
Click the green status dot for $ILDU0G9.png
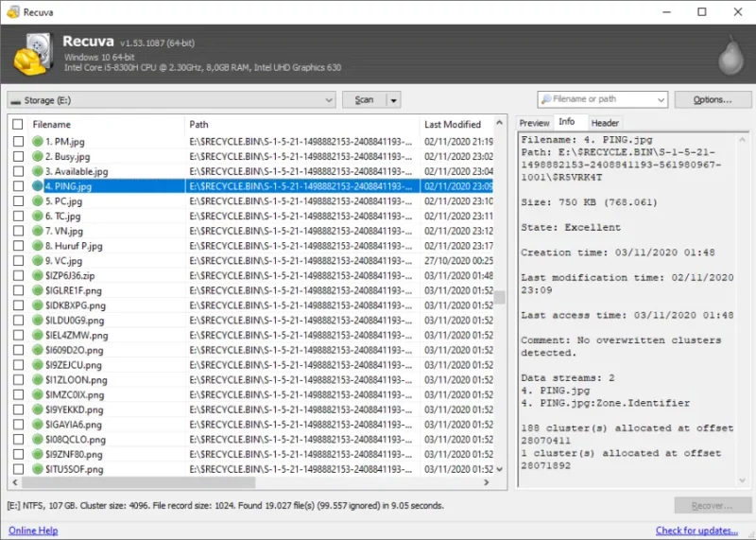[x=38, y=320]
